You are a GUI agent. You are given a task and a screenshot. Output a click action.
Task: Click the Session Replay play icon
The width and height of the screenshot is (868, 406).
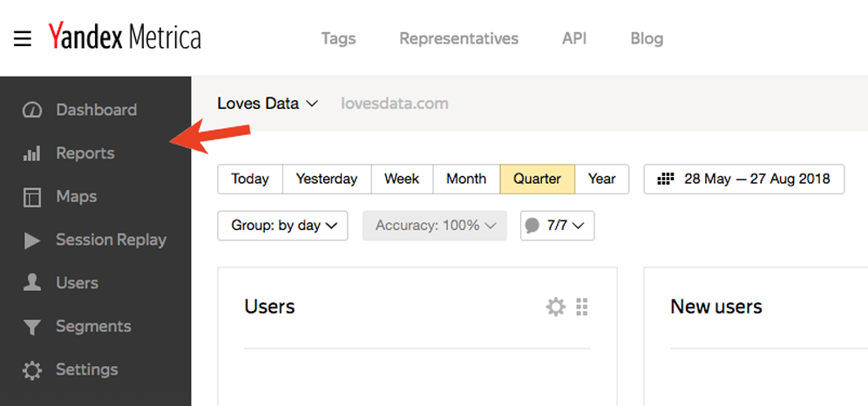coord(32,240)
